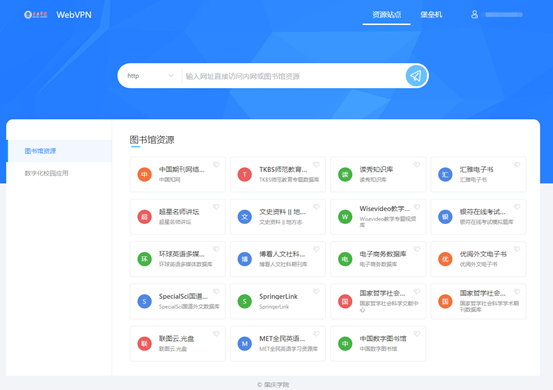The height and width of the screenshot is (390, 553).
Task: Click the orange 国 icon of 国家哲学社会科学学术期刊数据库
Action: (x=445, y=301)
